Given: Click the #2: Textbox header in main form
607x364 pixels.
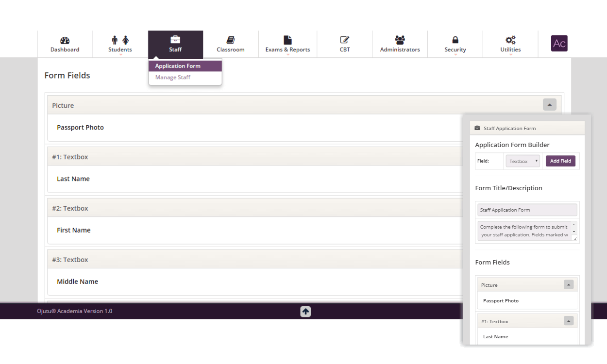Looking at the screenshot, I should 70,209.
